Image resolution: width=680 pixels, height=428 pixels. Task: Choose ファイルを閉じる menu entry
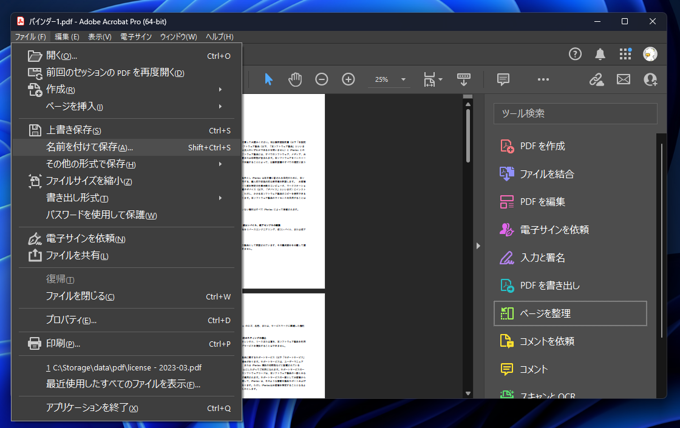127,296
